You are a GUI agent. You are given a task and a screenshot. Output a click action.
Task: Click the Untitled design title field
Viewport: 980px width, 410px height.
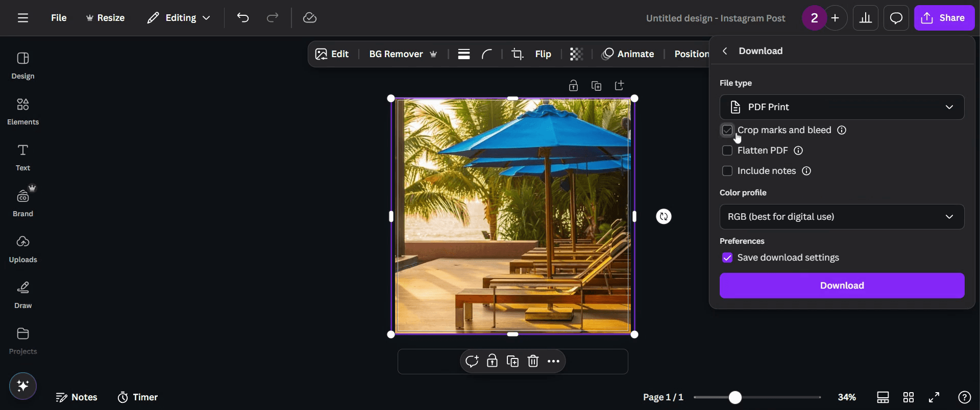(x=716, y=18)
